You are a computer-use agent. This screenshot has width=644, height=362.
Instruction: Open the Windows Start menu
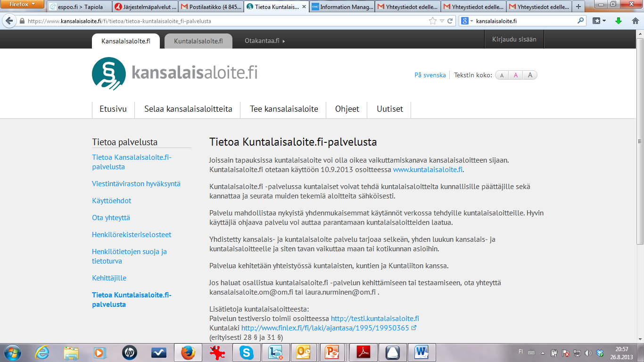[12, 352]
